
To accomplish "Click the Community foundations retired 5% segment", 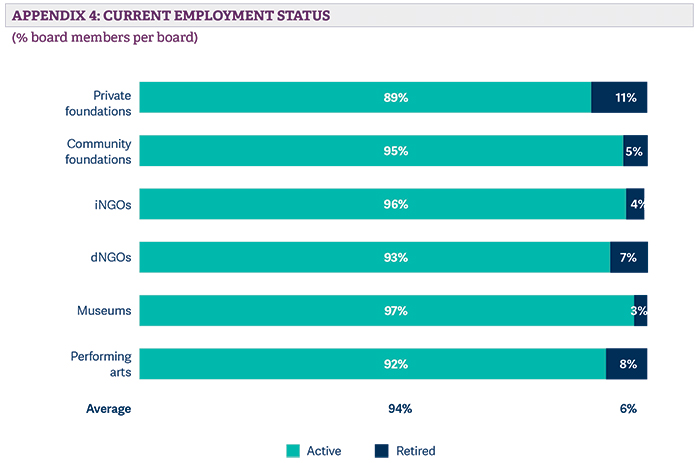I will coord(636,151).
